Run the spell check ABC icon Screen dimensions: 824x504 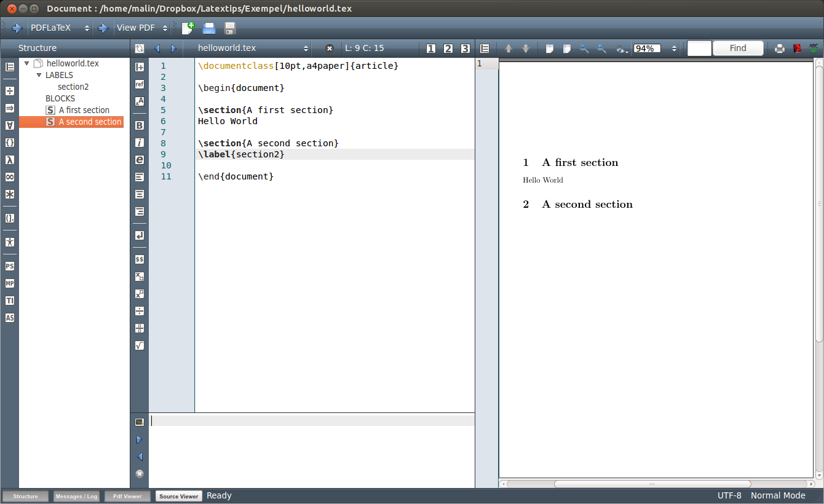[x=814, y=48]
